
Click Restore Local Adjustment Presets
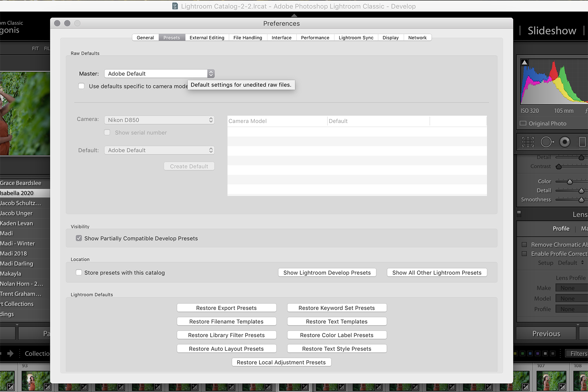tap(282, 362)
